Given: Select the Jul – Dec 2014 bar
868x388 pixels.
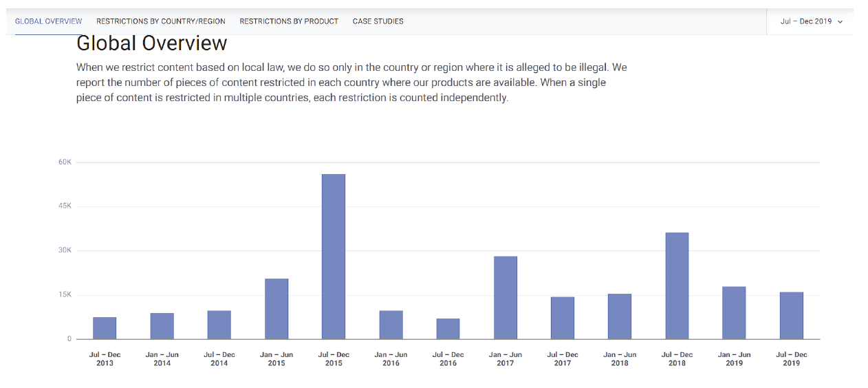Looking at the screenshot, I should click(x=219, y=325).
